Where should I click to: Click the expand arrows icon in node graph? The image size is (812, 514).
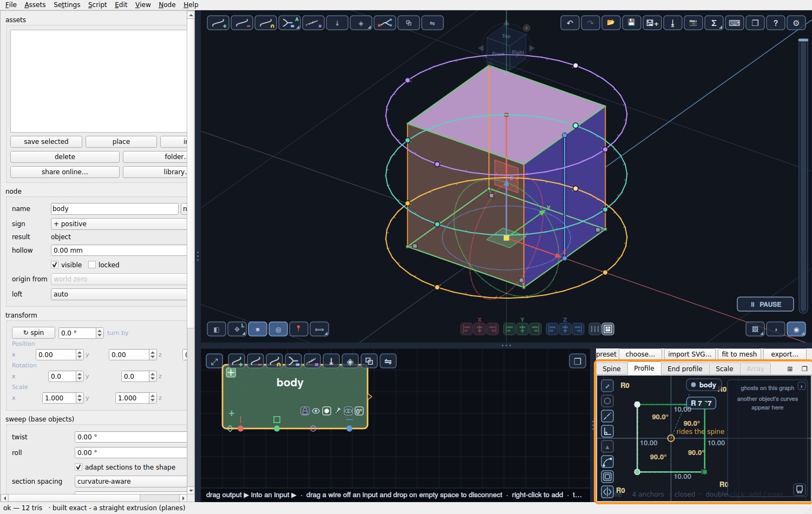pos(214,361)
